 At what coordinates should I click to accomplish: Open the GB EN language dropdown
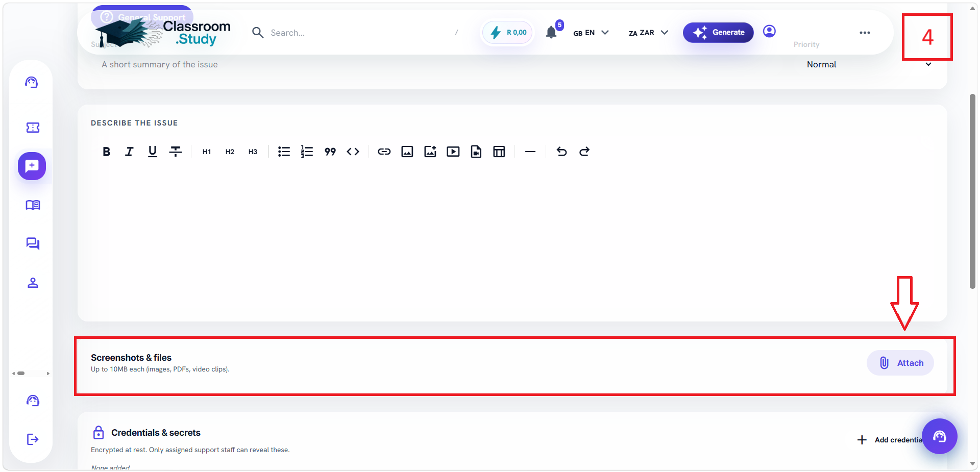point(591,33)
